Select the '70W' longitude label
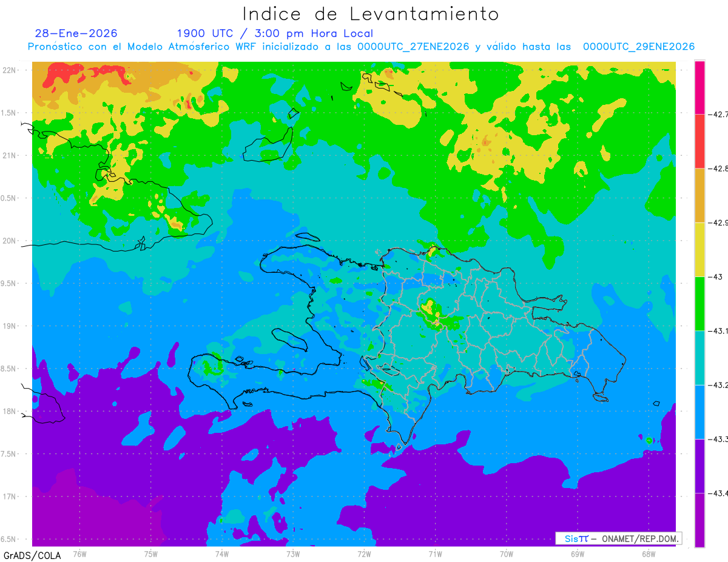This screenshot has height=562, width=728. click(507, 554)
